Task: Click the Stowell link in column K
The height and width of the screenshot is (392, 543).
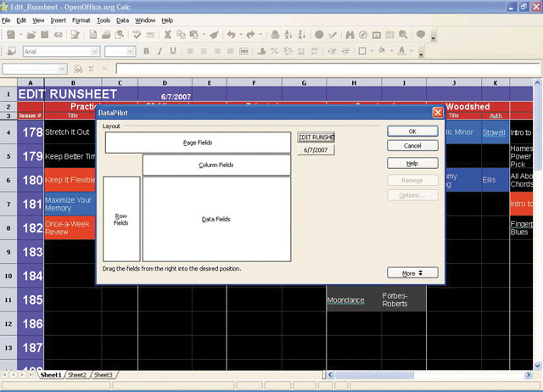Action: click(x=494, y=132)
